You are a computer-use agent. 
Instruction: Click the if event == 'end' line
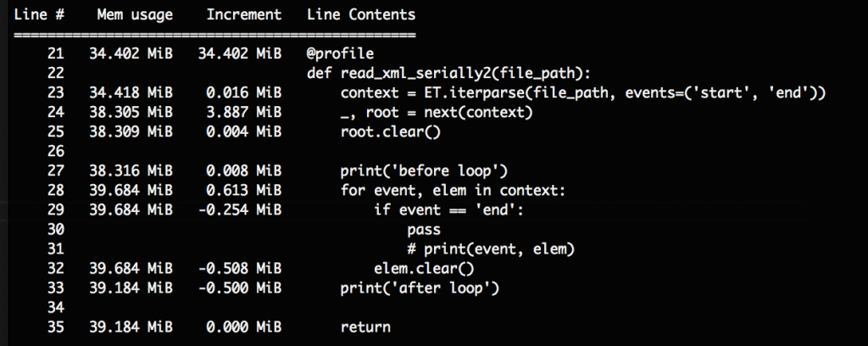click(448, 209)
